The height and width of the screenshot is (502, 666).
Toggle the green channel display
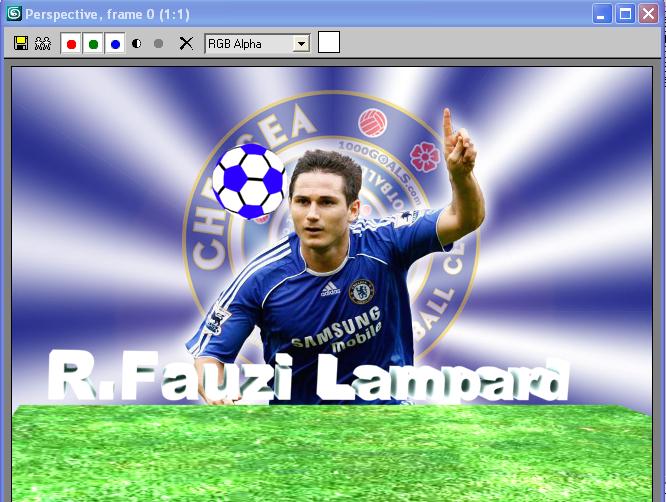93,44
